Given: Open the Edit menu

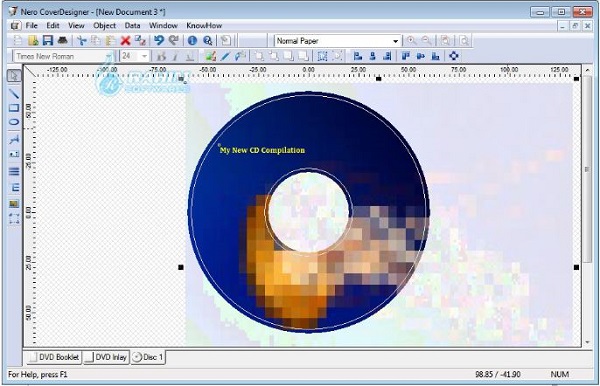Looking at the screenshot, I should (53, 26).
